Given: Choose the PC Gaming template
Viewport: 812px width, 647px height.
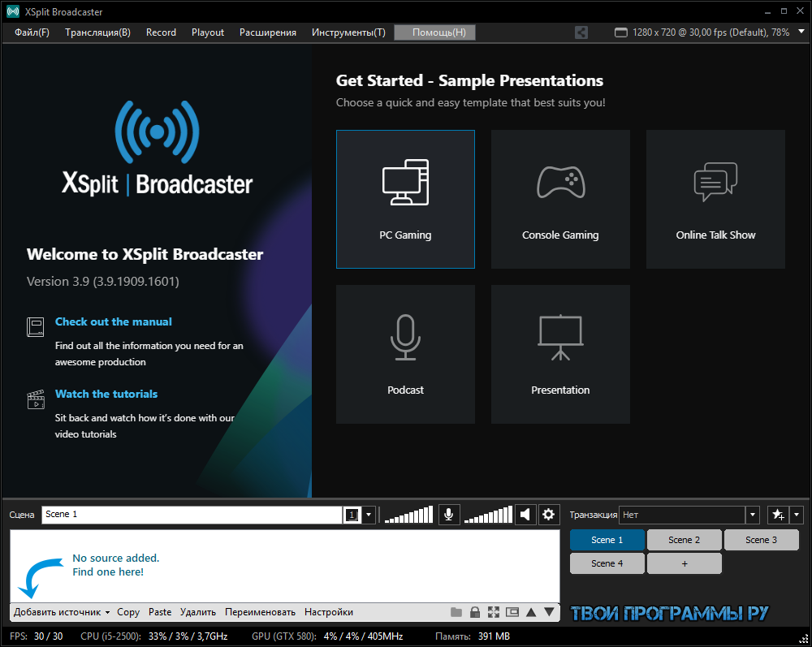Looking at the screenshot, I should click(405, 199).
